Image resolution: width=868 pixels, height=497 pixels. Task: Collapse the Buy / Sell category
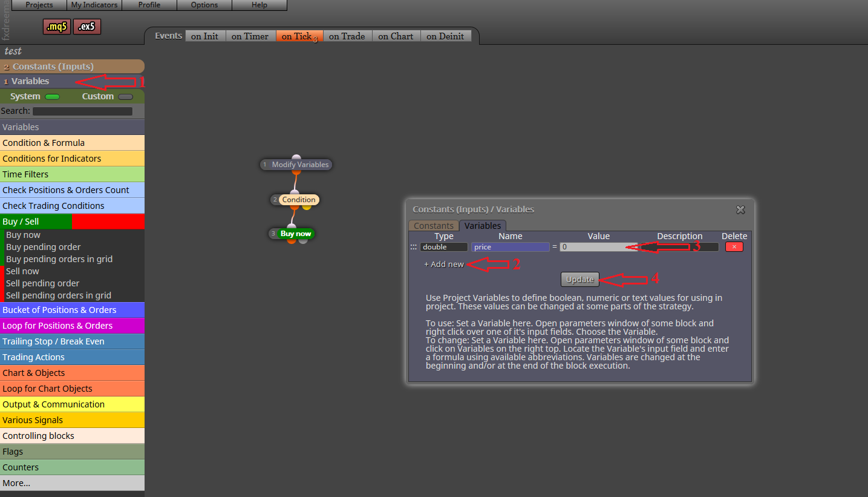point(72,222)
